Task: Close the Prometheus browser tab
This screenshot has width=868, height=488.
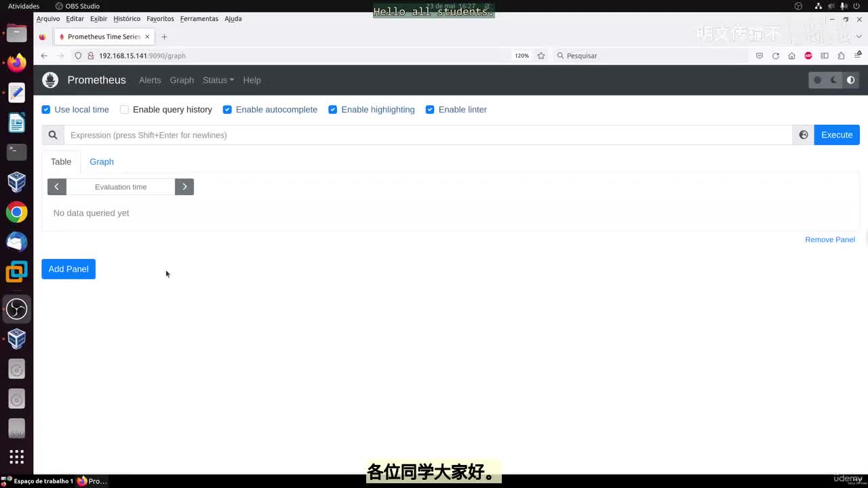Action: click(x=147, y=37)
